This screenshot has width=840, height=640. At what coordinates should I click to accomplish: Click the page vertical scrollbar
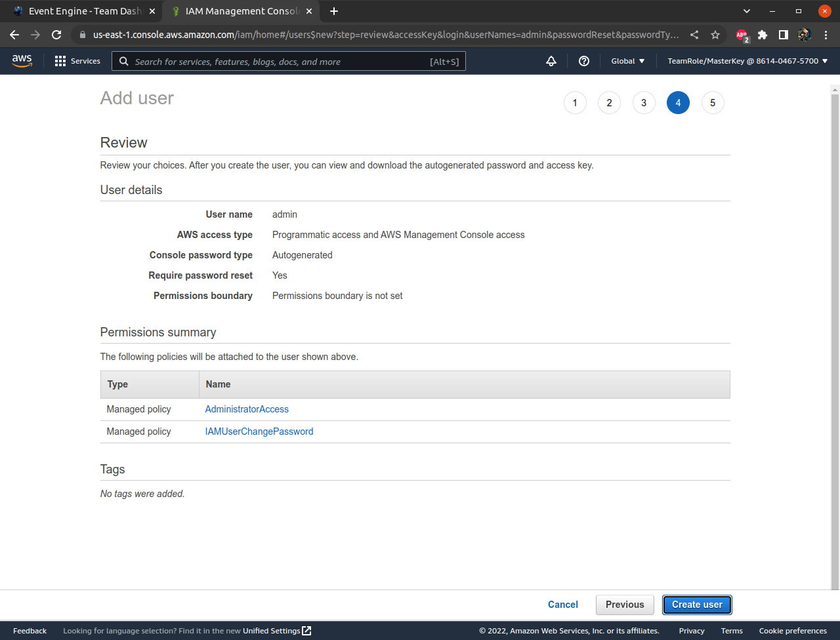(x=835, y=341)
